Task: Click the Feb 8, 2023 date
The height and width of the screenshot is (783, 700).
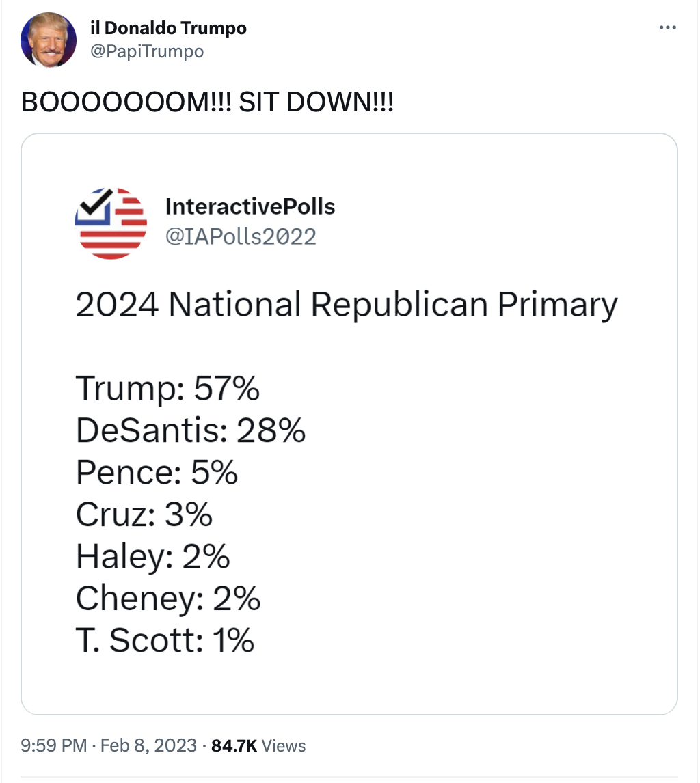Action: (148, 745)
